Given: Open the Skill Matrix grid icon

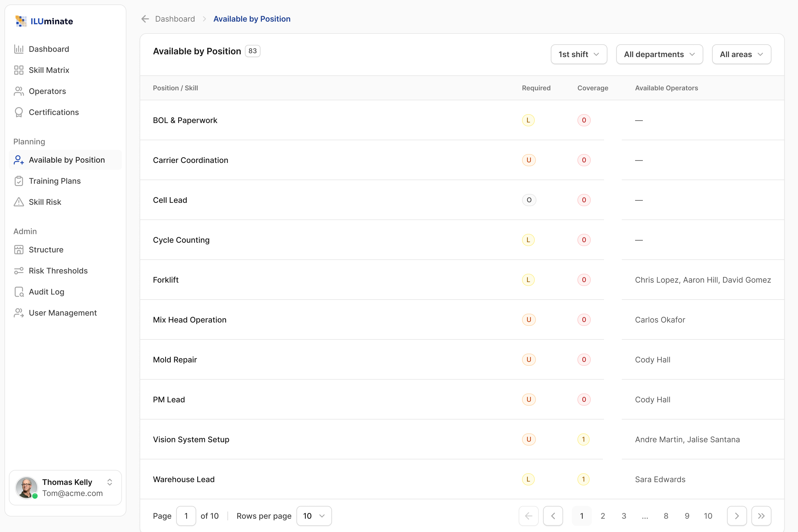Looking at the screenshot, I should 19,70.
